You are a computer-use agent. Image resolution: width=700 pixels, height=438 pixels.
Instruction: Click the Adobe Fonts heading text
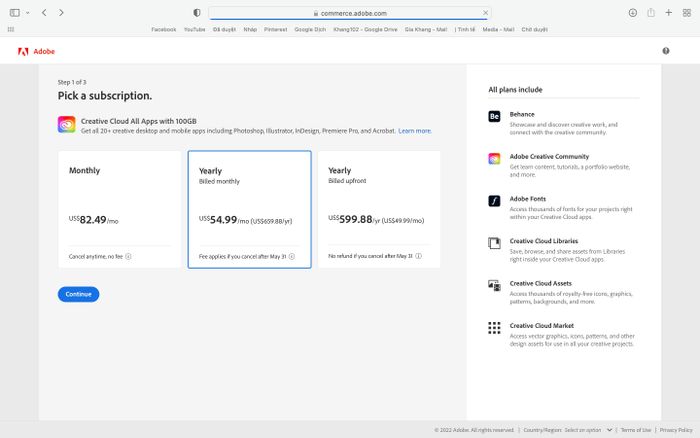click(x=528, y=199)
